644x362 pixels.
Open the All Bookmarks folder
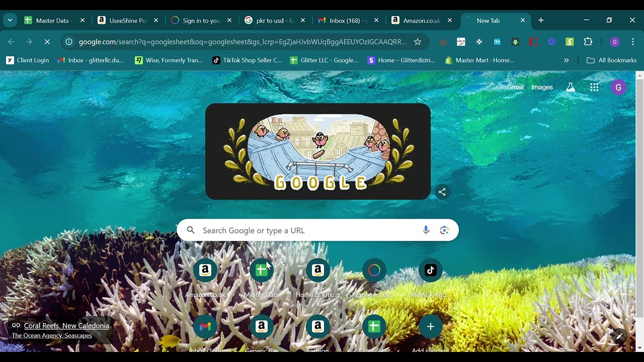pyautogui.click(x=612, y=60)
